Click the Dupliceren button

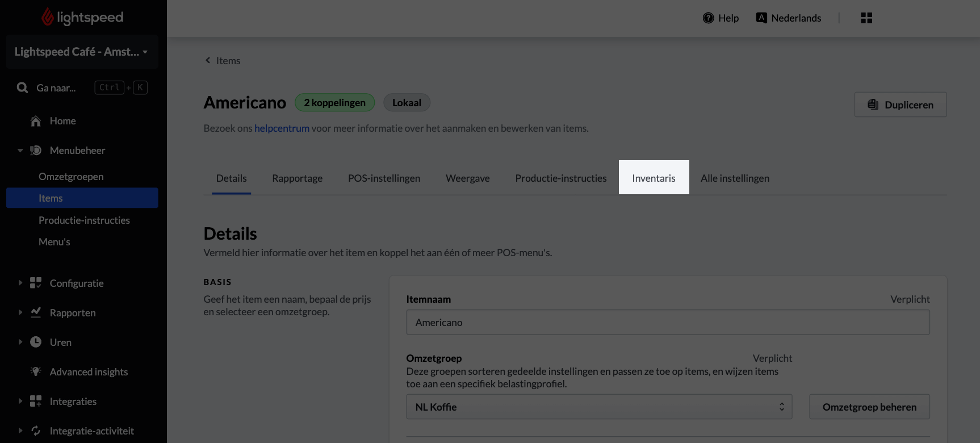click(901, 105)
